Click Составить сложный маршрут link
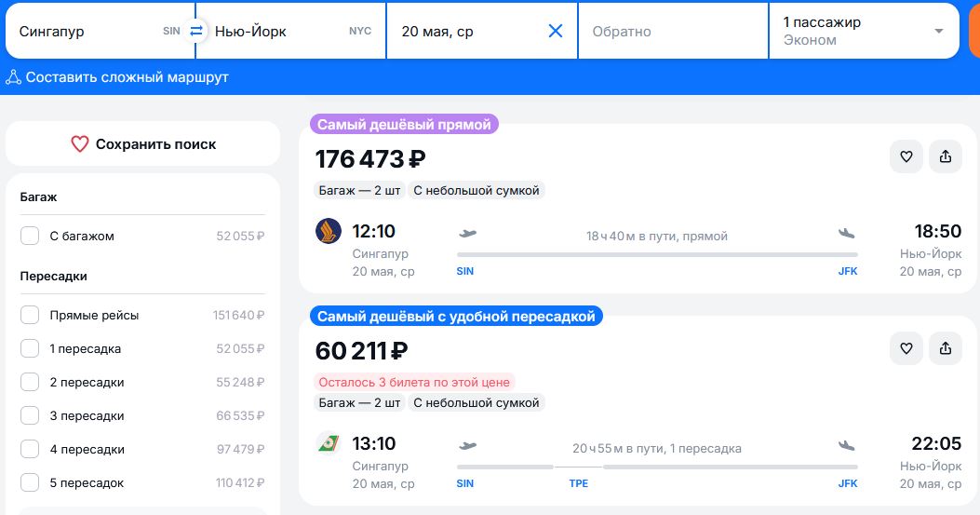 (117, 77)
